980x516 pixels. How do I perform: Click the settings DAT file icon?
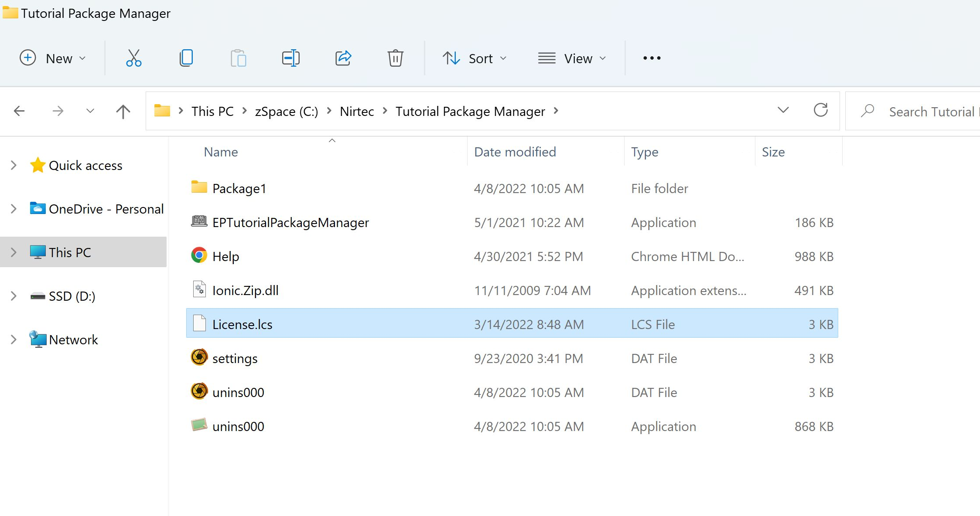coord(199,357)
